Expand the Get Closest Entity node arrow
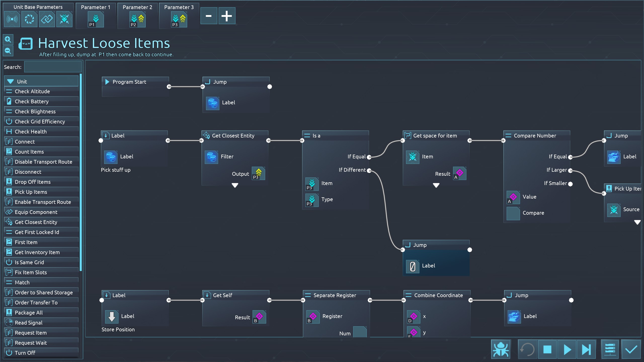This screenshot has height=362, width=644. (235, 186)
